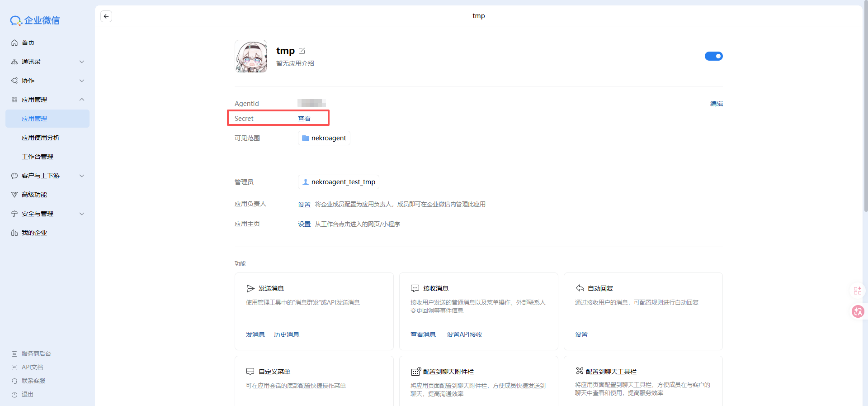The height and width of the screenshot is (406, 868).
Task: Click 设置API接收 link
Action: [465, 334]
